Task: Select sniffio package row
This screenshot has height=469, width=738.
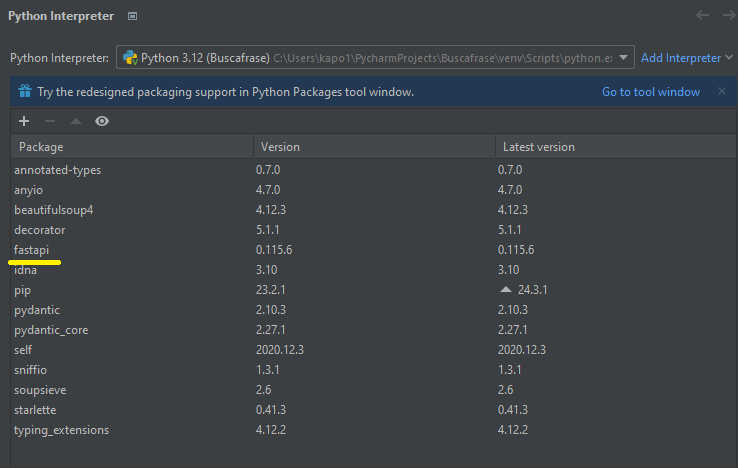Action: click(x=374, y=370)
